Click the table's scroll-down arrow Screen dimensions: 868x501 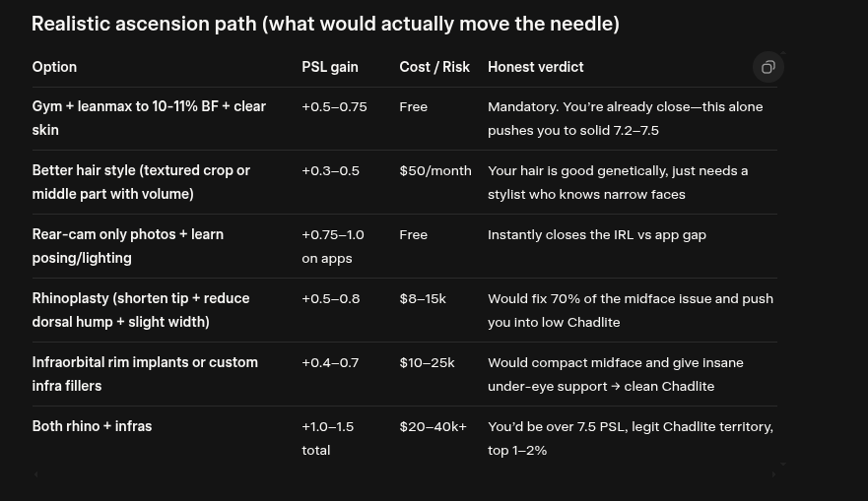pyautogui.click(x=782, y=464)
